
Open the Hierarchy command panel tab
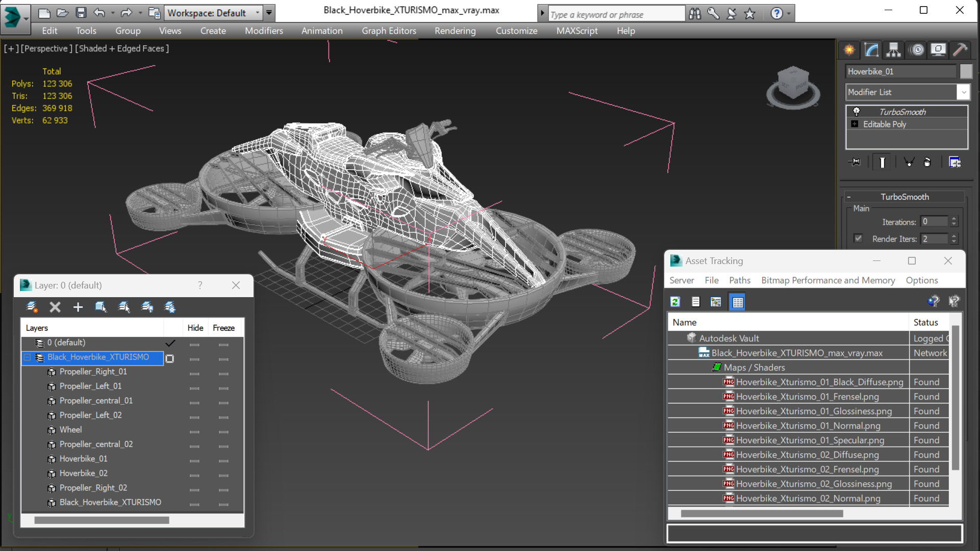tap(893, 49)
